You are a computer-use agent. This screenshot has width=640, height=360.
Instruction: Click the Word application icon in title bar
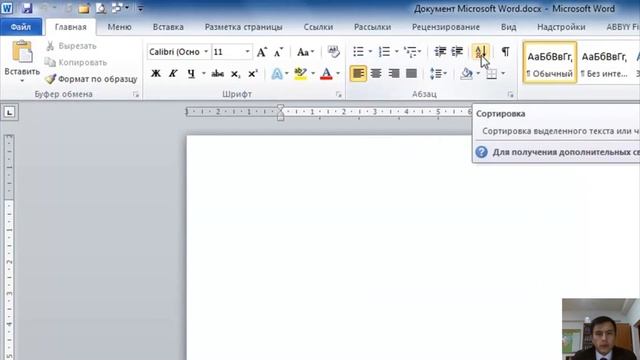(x=7, y=8)
